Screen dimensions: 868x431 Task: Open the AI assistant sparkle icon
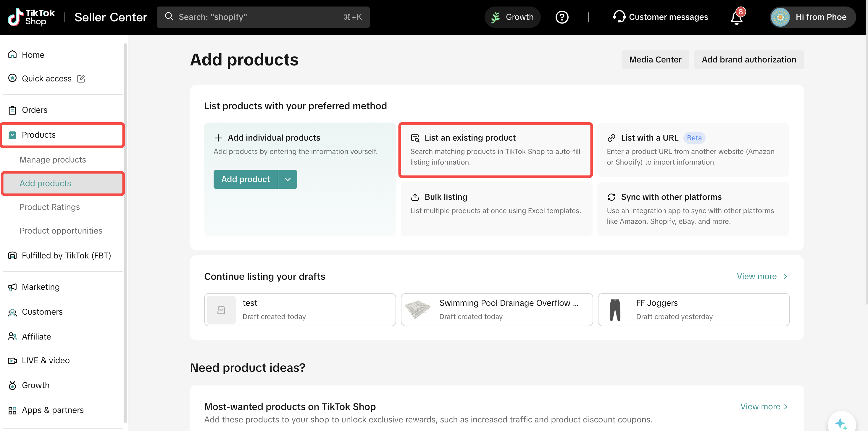841,423
